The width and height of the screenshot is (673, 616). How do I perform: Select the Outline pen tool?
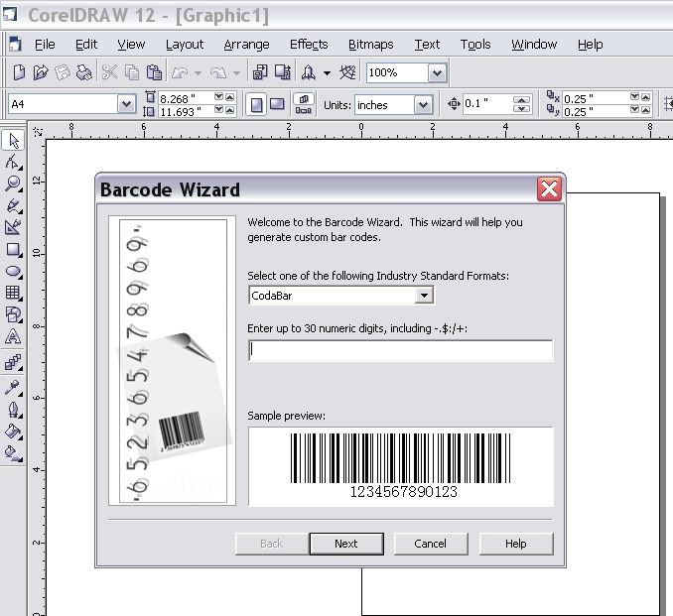pos(13,410)
